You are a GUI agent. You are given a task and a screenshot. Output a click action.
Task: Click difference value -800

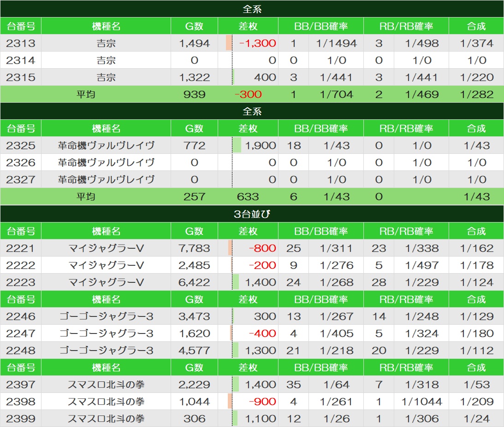click(x=262, y=248)
